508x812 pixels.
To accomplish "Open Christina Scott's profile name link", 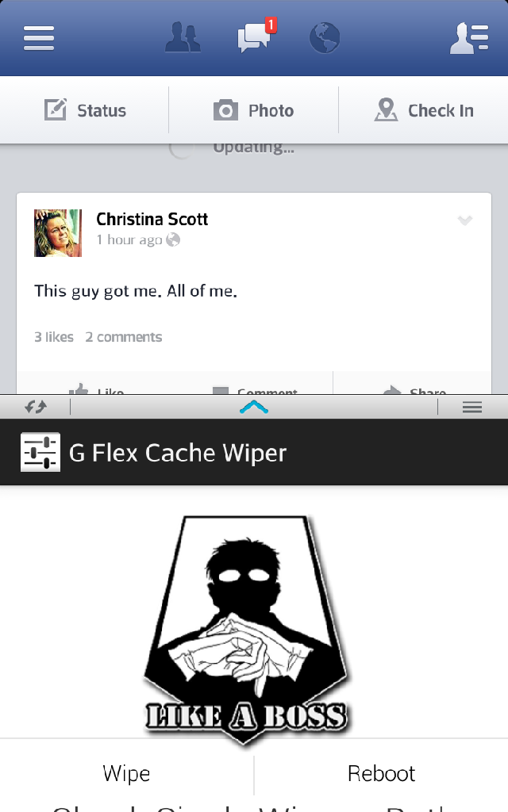I will 152,219.
